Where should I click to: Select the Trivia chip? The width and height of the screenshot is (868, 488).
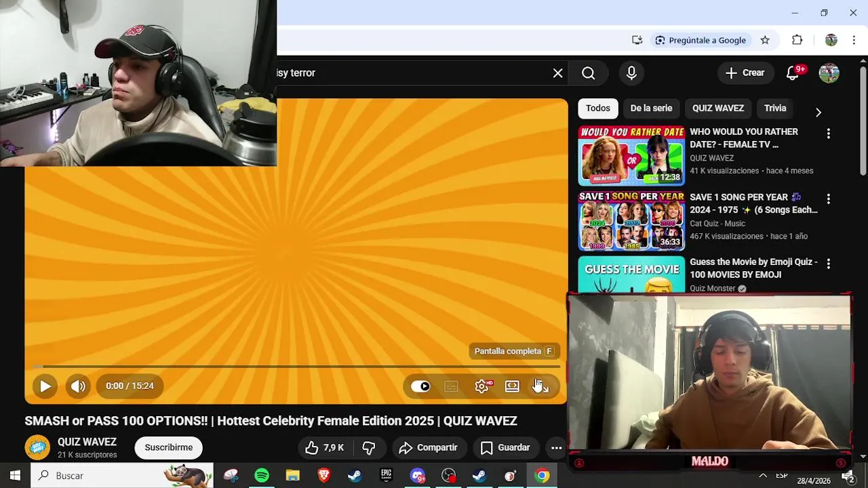pos(775,108)
